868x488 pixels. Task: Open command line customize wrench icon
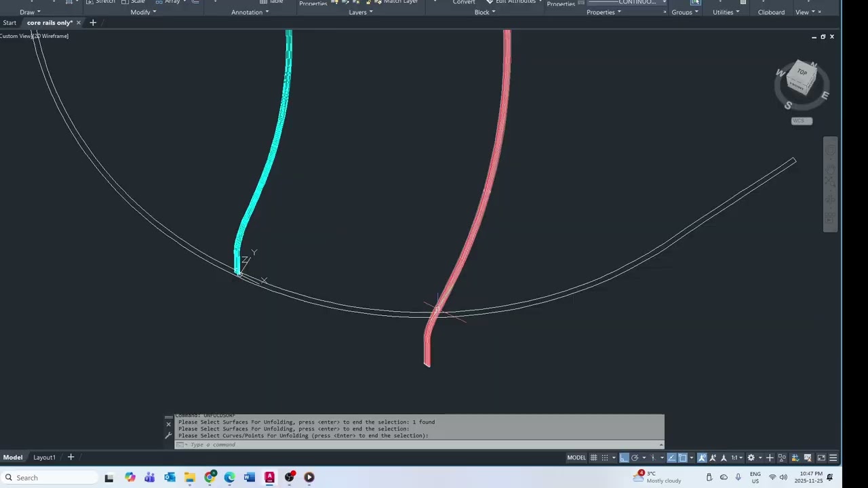click(x=168, y=435)
